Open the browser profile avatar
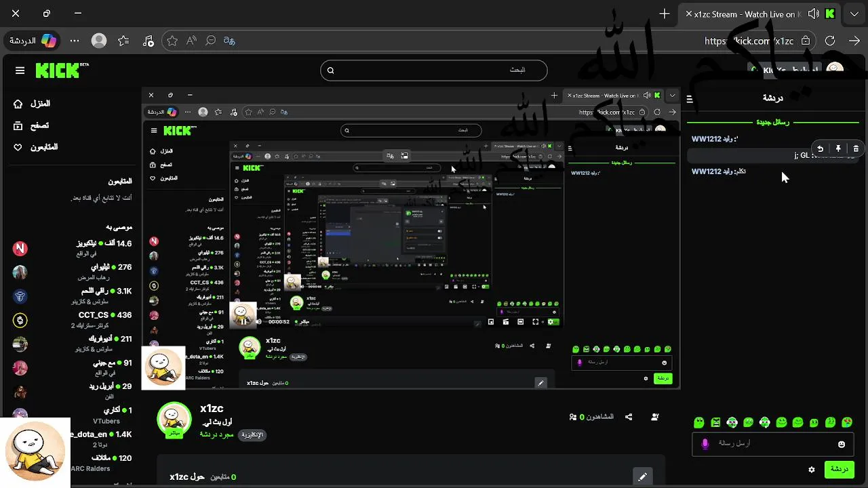The height and width of the screenshot is (488, 868). click(99, 41)
